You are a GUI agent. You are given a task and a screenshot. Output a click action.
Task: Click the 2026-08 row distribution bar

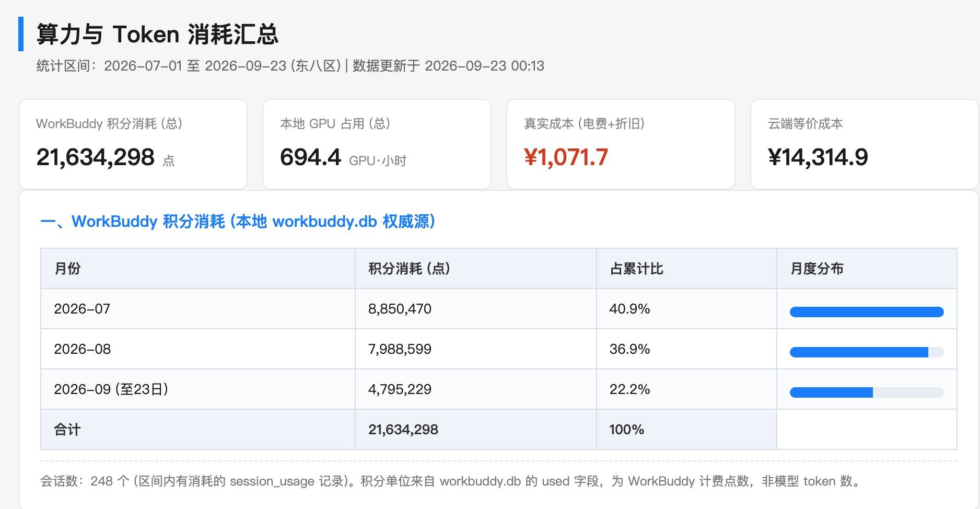(867, 352)
